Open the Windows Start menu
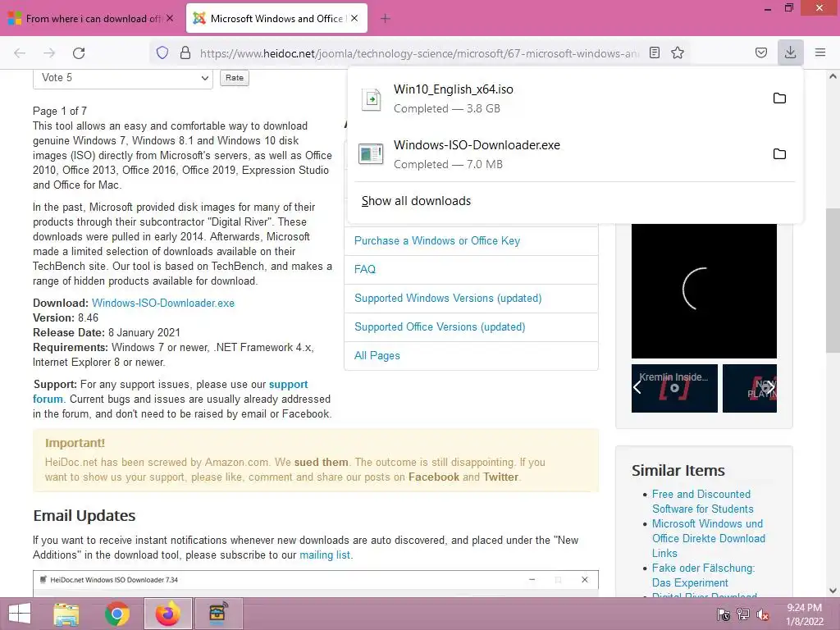840x630 pixels. (20, 614)
